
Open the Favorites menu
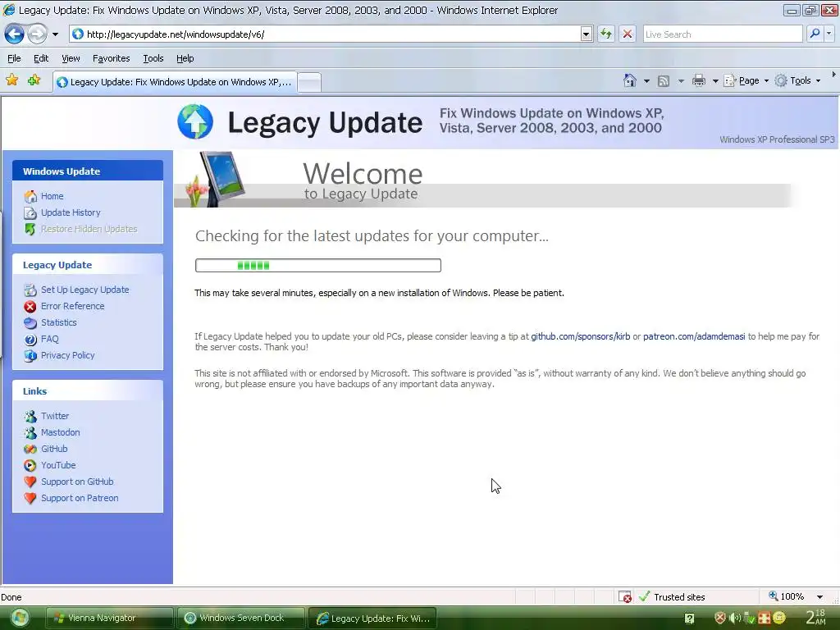pyautogui.click(x=111, y=58)
